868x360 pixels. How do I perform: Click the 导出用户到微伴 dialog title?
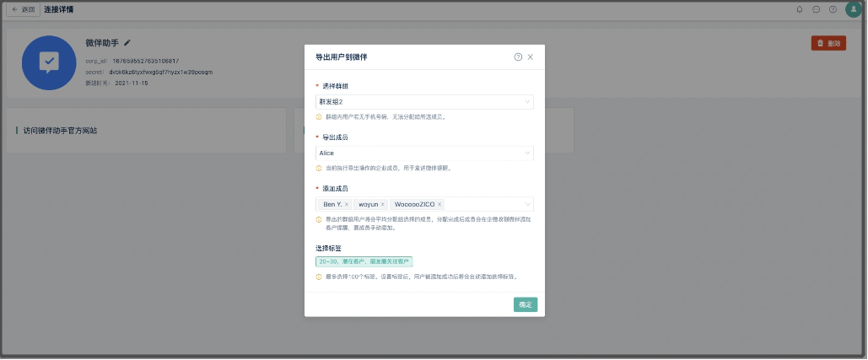tap(342, 57)
